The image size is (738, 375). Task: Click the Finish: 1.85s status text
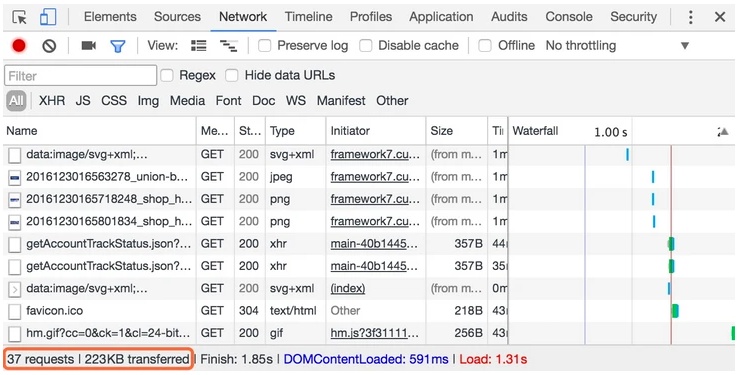pos(237,360)
